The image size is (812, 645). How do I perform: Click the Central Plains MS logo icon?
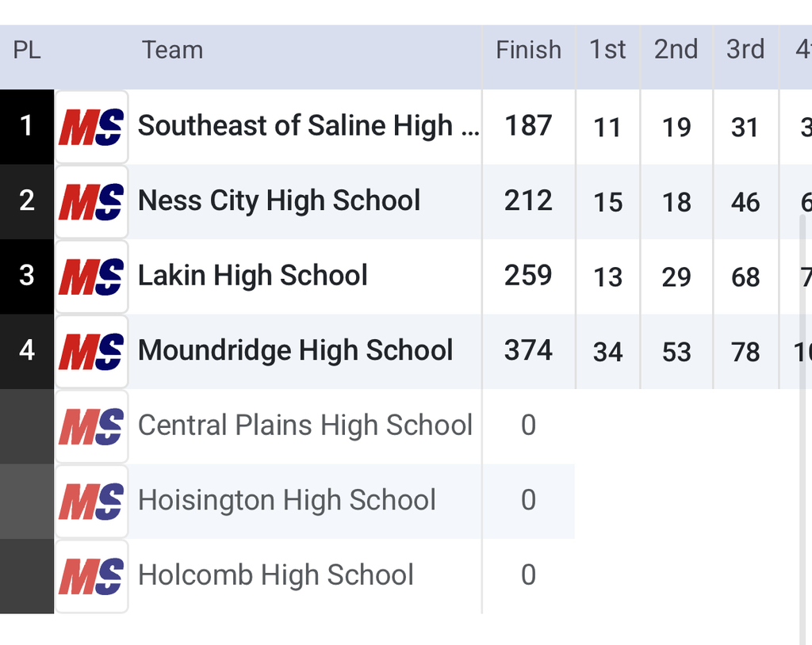pos(91,426)
